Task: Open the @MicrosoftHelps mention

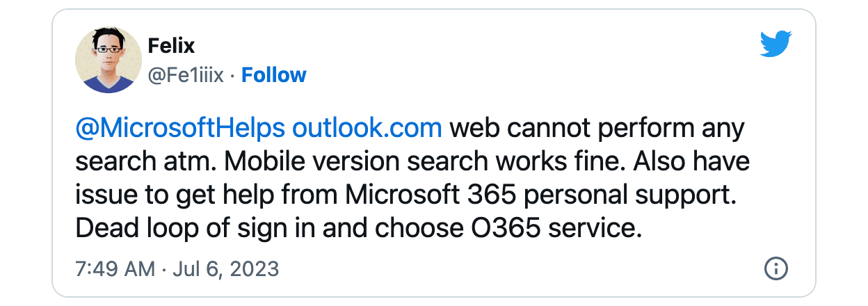Action: click(179, 129)
